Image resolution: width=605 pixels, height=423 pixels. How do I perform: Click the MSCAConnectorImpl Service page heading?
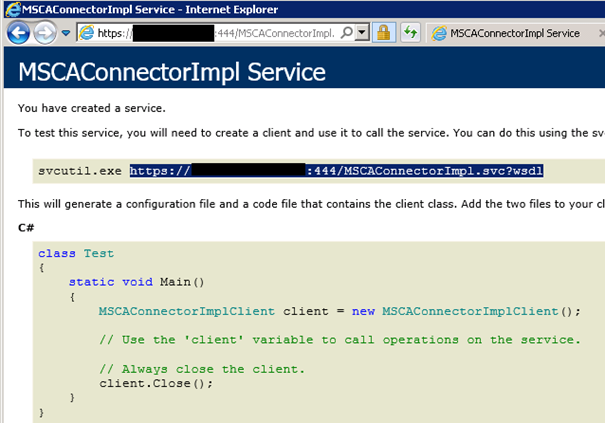point(172,73)
